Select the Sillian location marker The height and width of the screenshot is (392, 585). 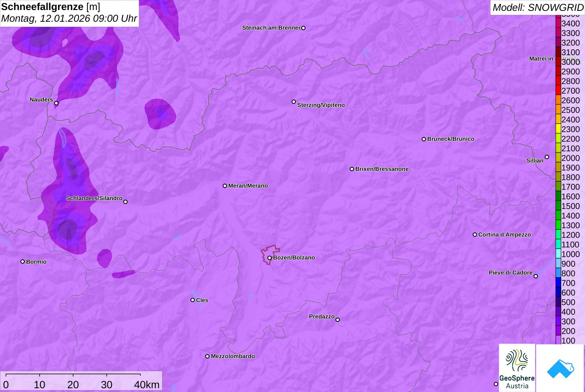(x=547, y=157)
